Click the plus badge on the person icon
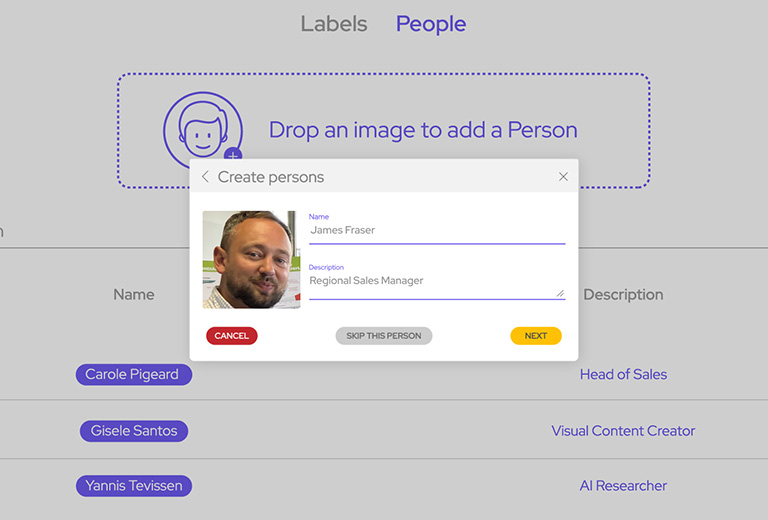Viewport: 768px width, 520px height. [233, 156]
